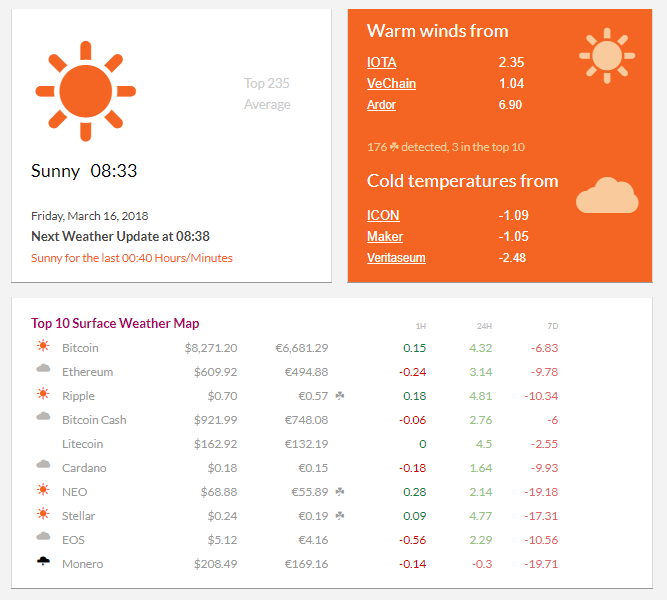Click the 7D column header

point(553,326)
